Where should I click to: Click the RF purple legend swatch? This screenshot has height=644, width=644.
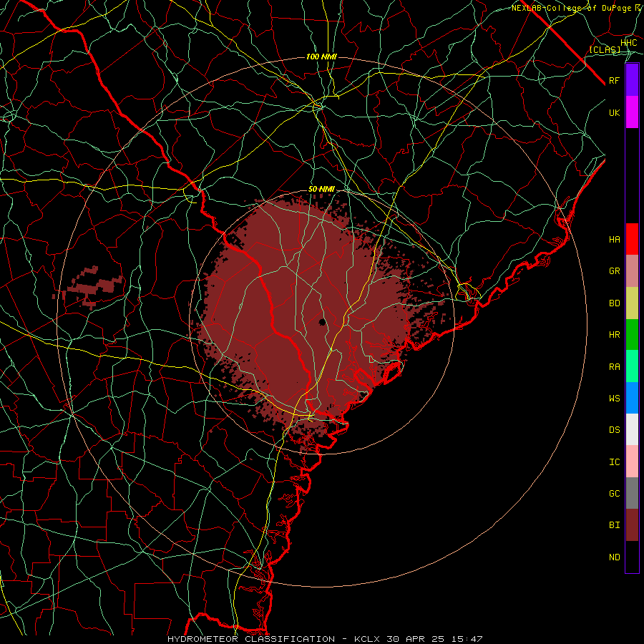click(x=632, y=80)
